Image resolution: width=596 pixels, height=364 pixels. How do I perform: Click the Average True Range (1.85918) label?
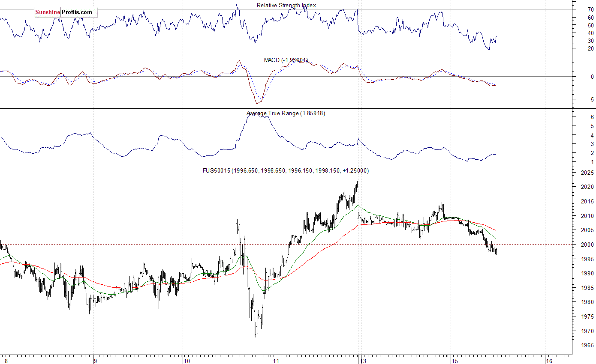coord(286,113)
